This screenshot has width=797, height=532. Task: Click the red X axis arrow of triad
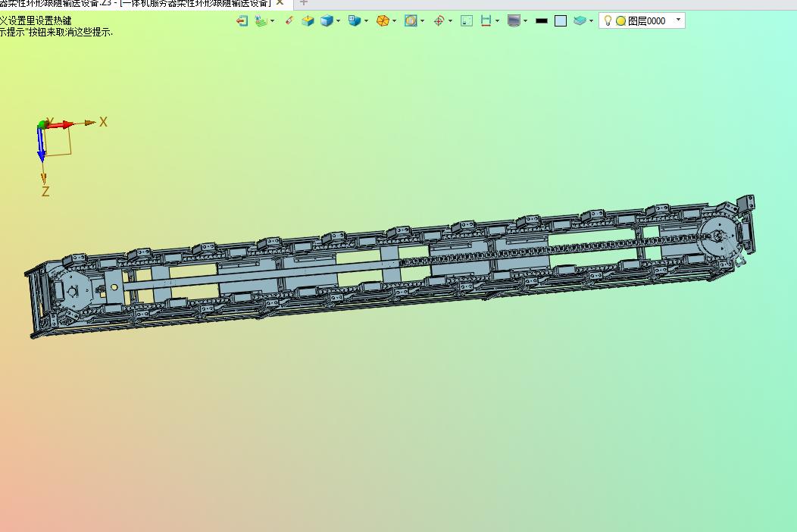pos(61,124)
